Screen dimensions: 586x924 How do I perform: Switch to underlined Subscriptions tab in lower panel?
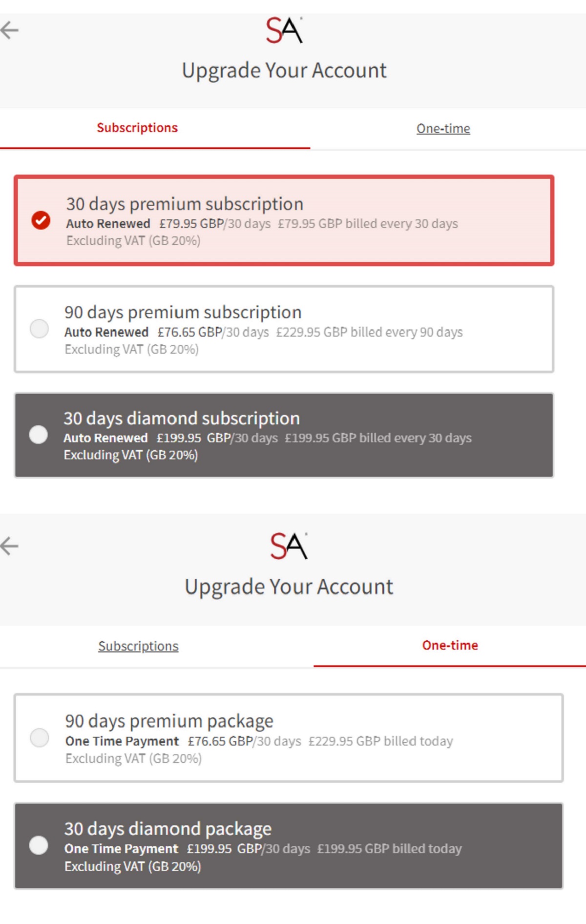pyautogui.click(x=138, y=646)
